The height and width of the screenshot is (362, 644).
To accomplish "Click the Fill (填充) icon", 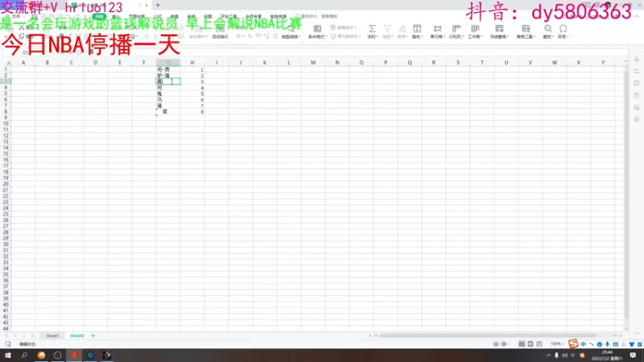I will tap(417, 29).
